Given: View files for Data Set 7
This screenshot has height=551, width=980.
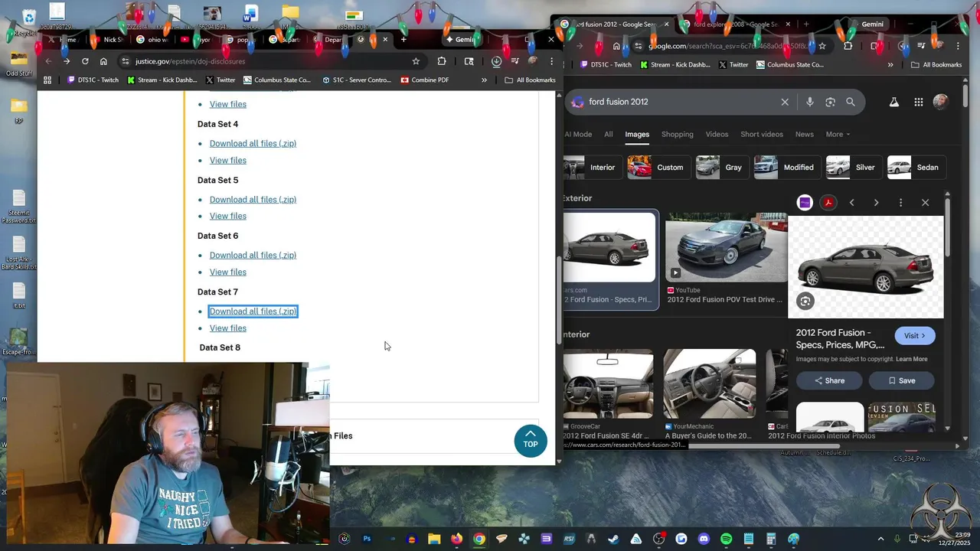Looking at the screenshot, I should pos(228,328).
